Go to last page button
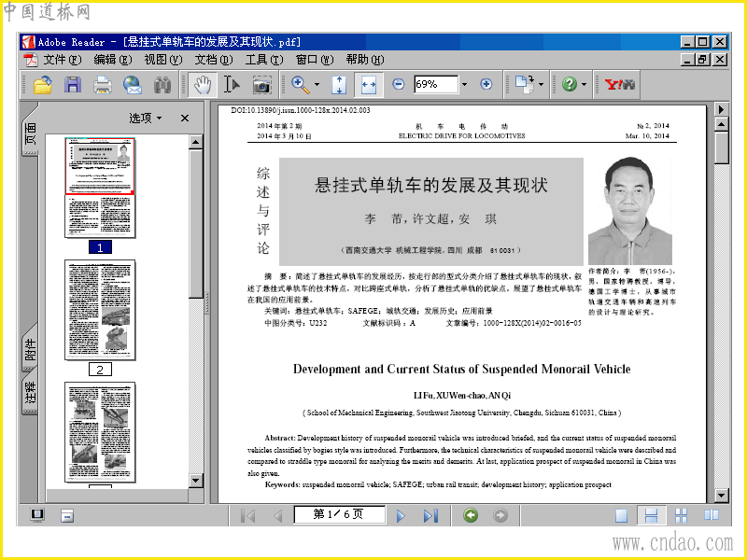Image resolution: width=747 pixels, height=560 pixels. (430, 515)
